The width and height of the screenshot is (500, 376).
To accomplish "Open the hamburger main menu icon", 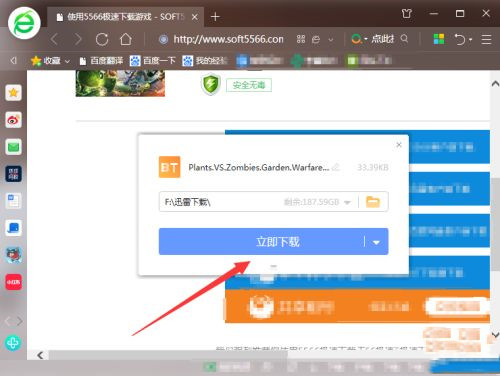I will (486, 39).
